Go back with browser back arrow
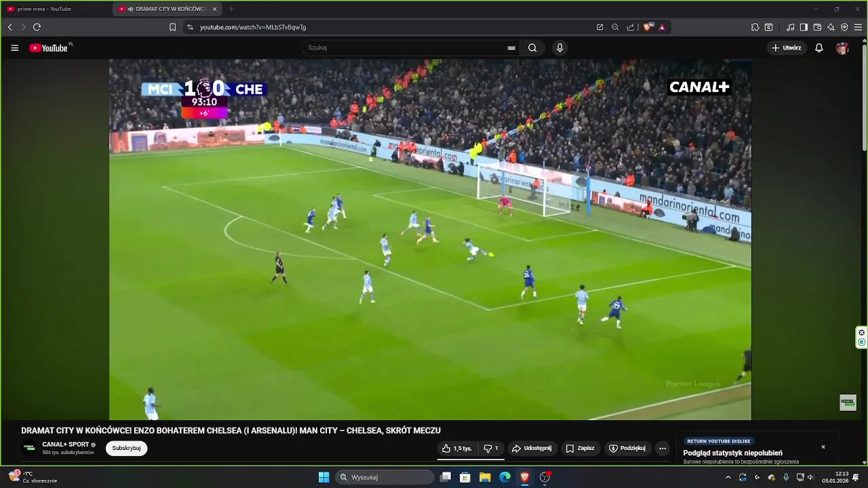Screen dimensions: 868x488 [10, 27]
